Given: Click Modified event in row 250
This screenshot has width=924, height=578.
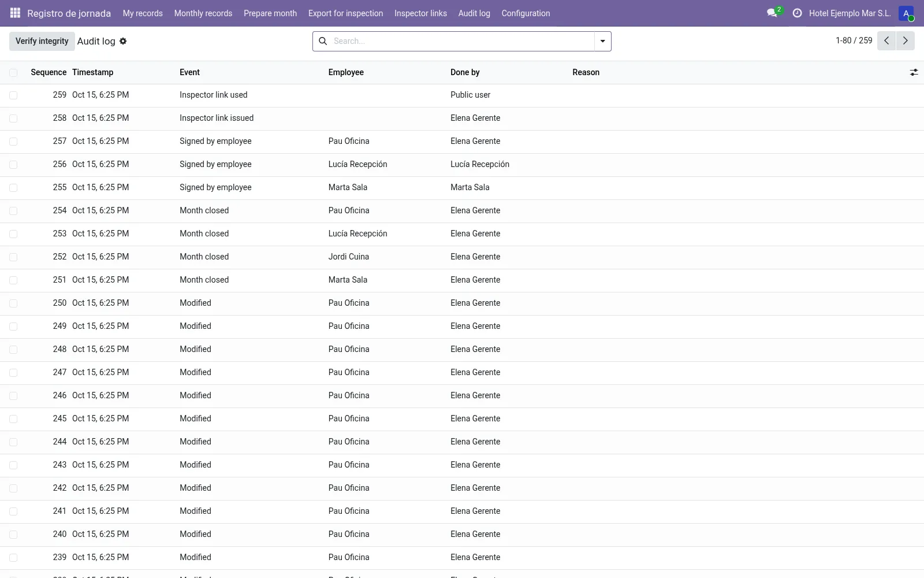Looking at the screenshot, I should (195, 303).
